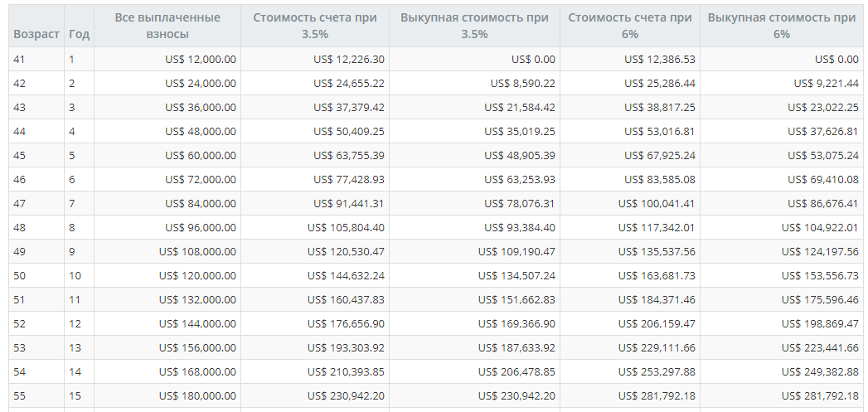Select the US$ 53,016.81 cell
The width and height of the screenshot is (868, 412).
630,131
